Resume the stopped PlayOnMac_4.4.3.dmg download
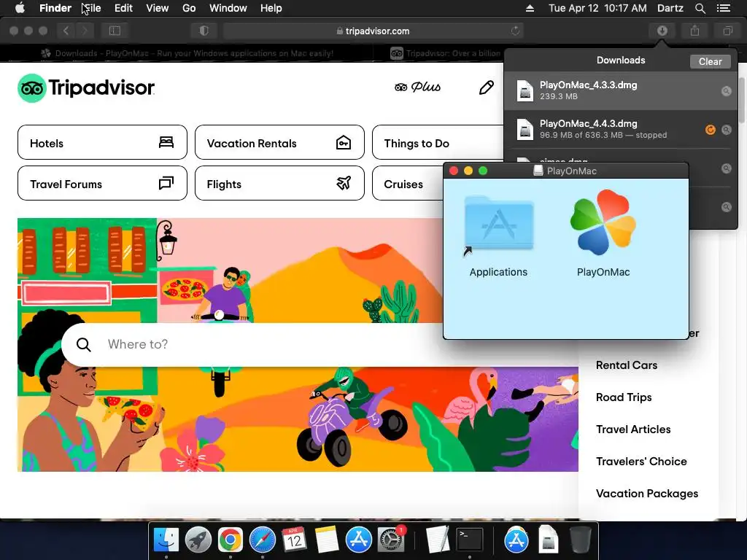This screenshot has width=747, height=560. pos(710,130)
